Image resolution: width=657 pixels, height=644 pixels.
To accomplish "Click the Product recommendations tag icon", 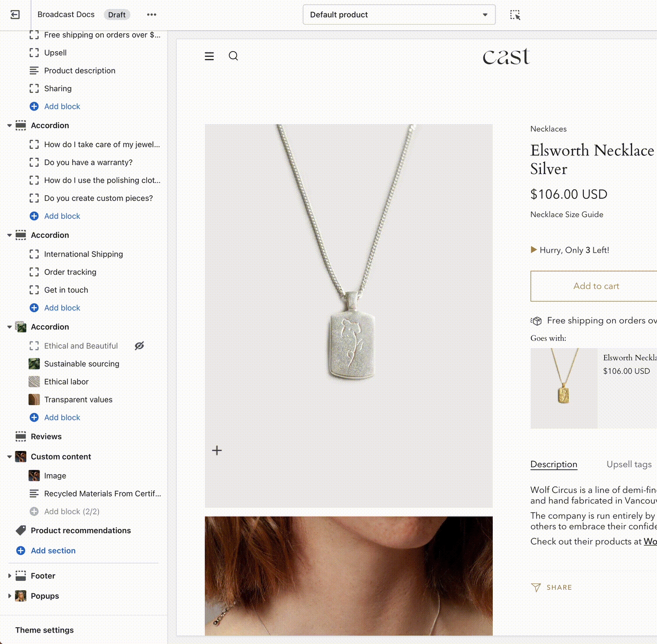I will click(21, 531).
